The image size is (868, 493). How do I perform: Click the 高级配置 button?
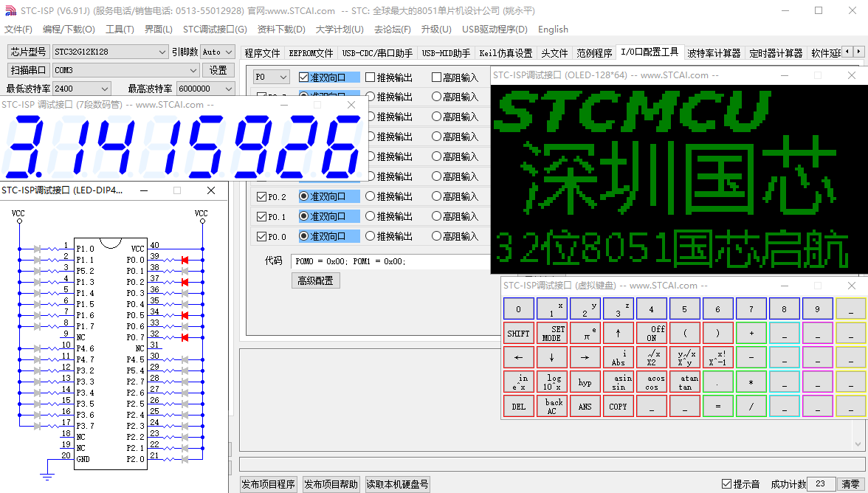point(316,281)
